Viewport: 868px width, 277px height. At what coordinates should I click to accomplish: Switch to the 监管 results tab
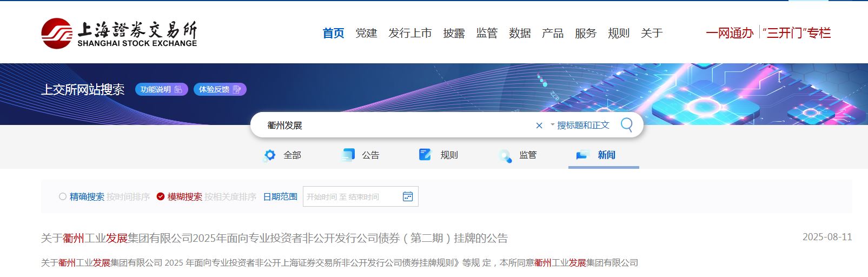[528, 155]
